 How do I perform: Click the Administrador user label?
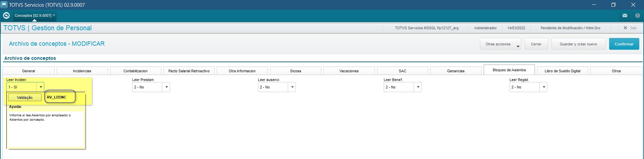coord(485,28)
